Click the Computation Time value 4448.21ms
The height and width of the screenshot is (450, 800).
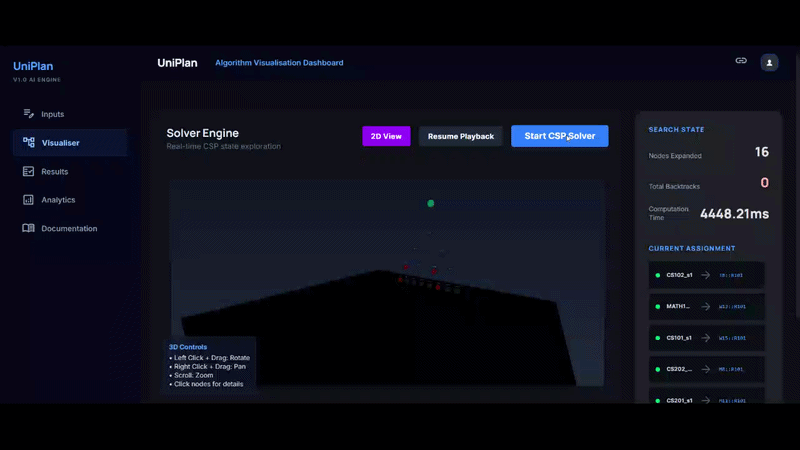tap(734, 214)
